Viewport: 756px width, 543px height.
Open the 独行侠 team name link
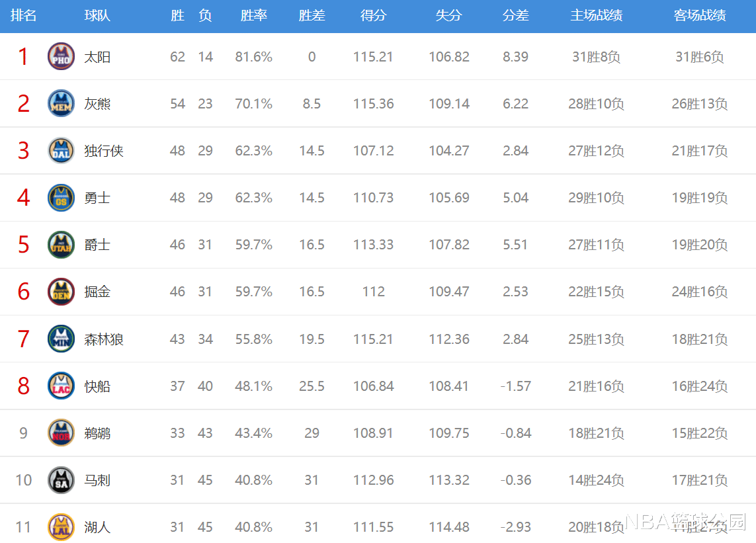click(x=104, y=151)
